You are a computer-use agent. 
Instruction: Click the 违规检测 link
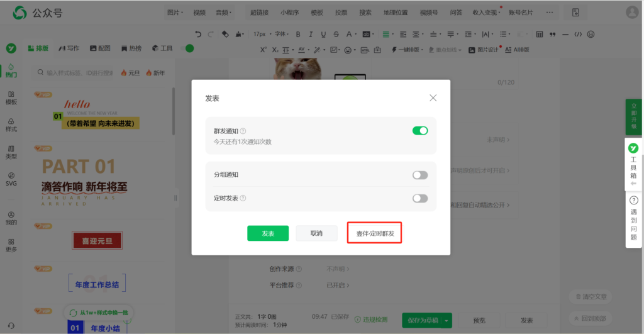click(x=371, y=320)
